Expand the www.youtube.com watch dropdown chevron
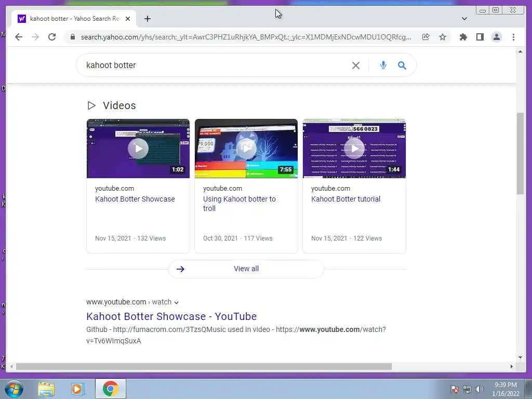The height and width of the screenshot is (399, 532). coord(177,302)
